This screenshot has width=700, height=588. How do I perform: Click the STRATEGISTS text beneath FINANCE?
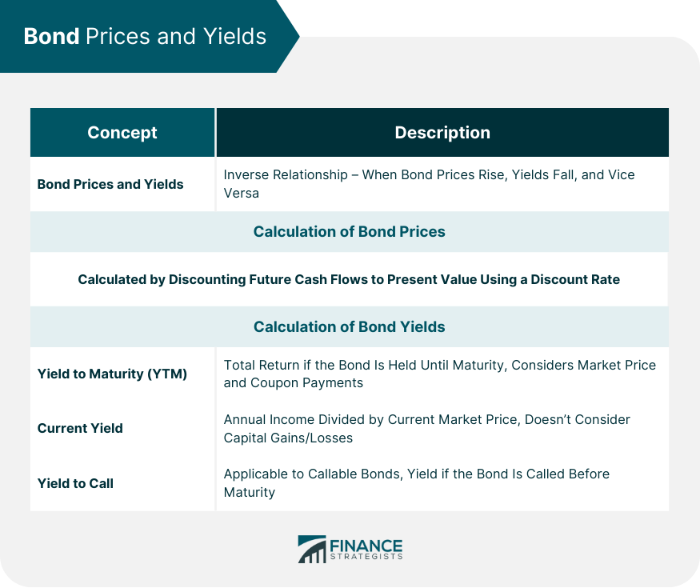366,556
